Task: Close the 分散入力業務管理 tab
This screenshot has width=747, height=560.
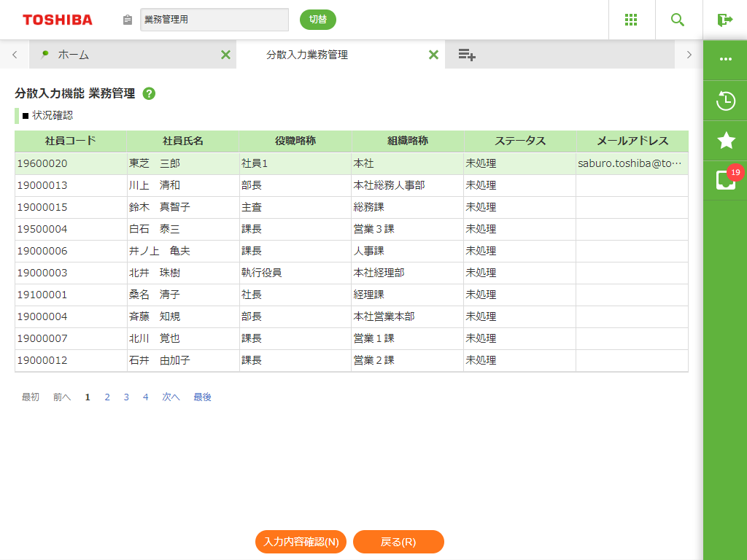Action: (433, 55)
